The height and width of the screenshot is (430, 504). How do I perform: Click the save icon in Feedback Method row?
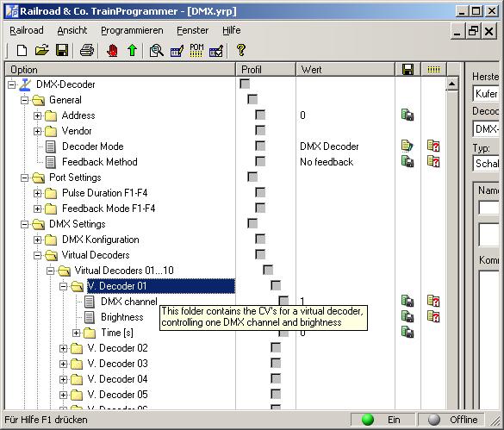tap(408, 161)
